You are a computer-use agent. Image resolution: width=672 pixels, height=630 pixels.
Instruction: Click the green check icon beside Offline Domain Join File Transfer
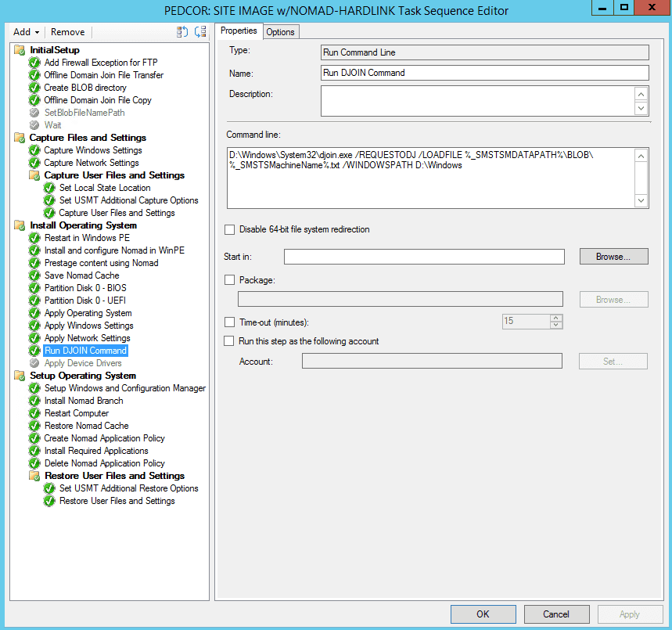point(34,75)
